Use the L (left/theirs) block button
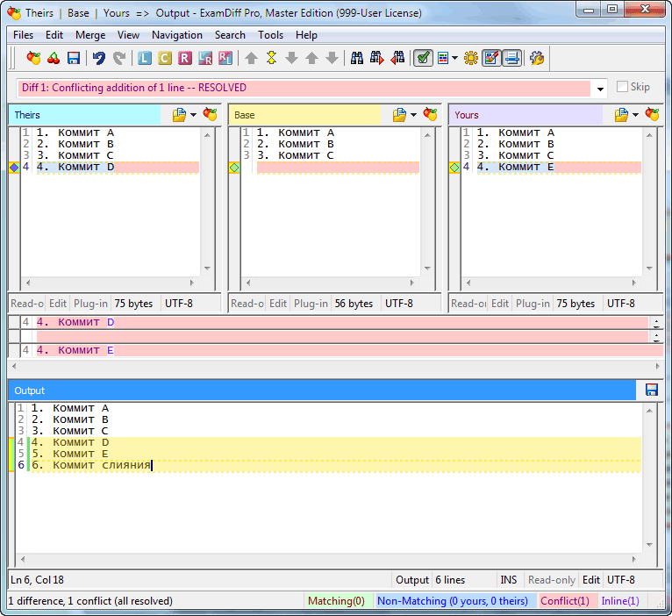The image size is (672, 616). [x=145, y=58]
